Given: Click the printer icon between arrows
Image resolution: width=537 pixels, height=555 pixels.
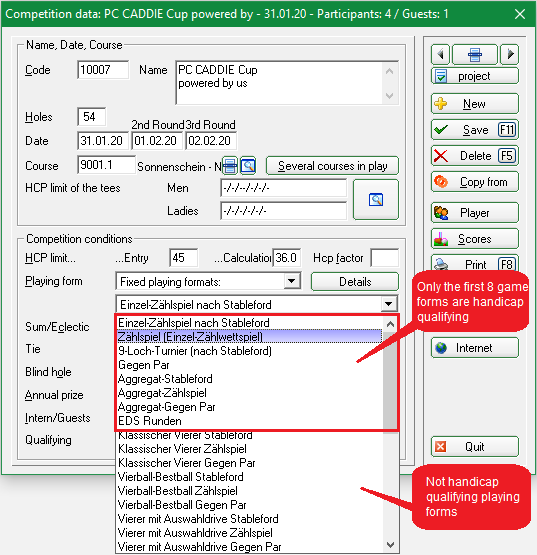Looking at the screenshot, I should [x=475, y=55].
